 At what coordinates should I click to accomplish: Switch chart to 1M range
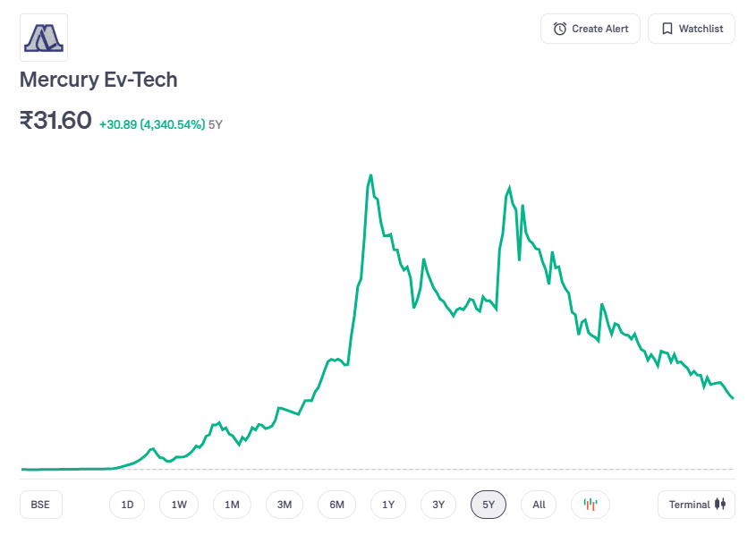pos(232,505)
